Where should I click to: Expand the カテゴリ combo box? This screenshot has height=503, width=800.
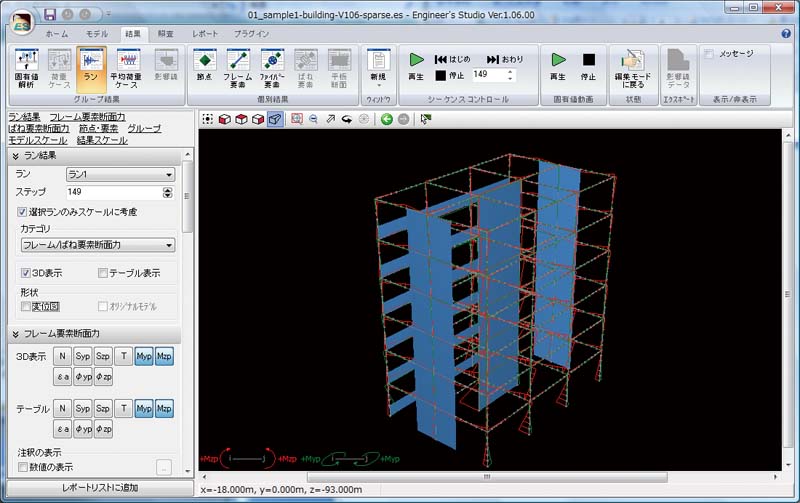(x=98, y=244)
